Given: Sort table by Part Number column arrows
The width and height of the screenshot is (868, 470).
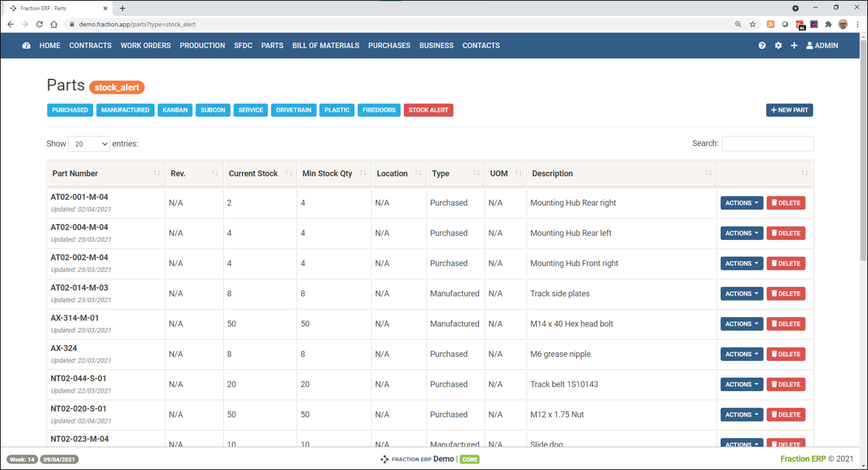Looking at the screenshot, I should [x=157, y=173].
